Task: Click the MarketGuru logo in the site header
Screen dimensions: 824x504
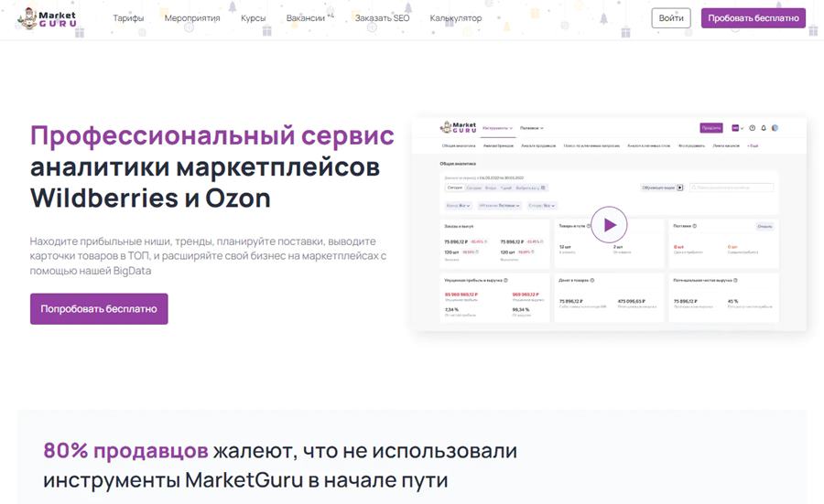Action: [x=48, y=18]
